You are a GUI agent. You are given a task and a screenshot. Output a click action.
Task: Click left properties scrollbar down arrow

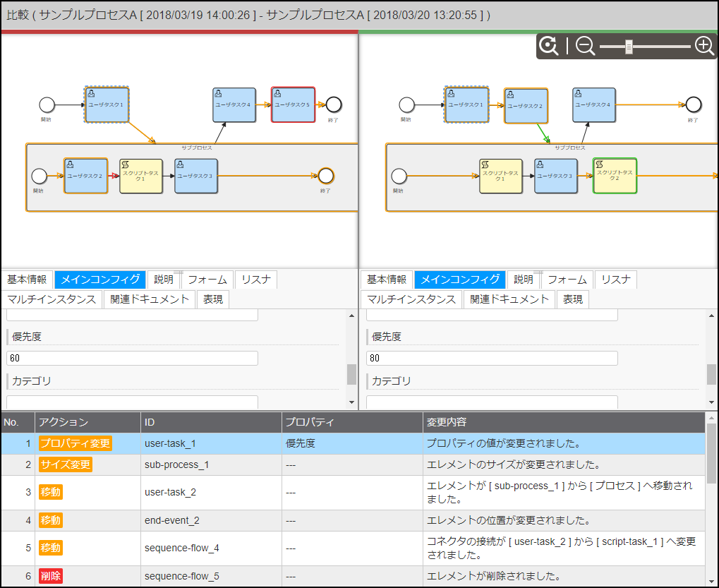coord(351,402)
